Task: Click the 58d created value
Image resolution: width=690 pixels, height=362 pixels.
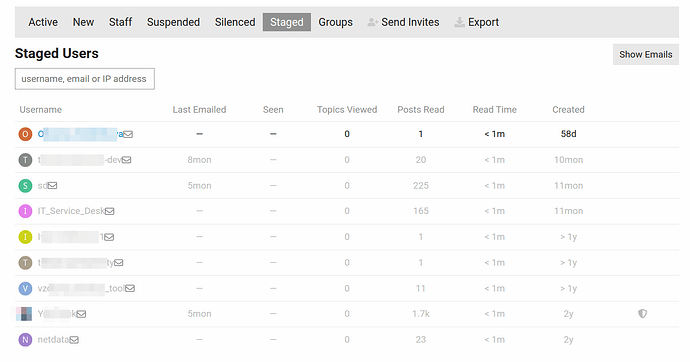Action: click(x=569, y=134)
